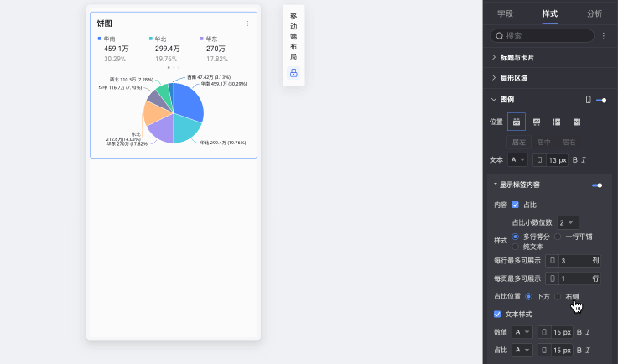Switch to the 分析 tab
The width and height of the screenshot is (618, 364).
594,13
